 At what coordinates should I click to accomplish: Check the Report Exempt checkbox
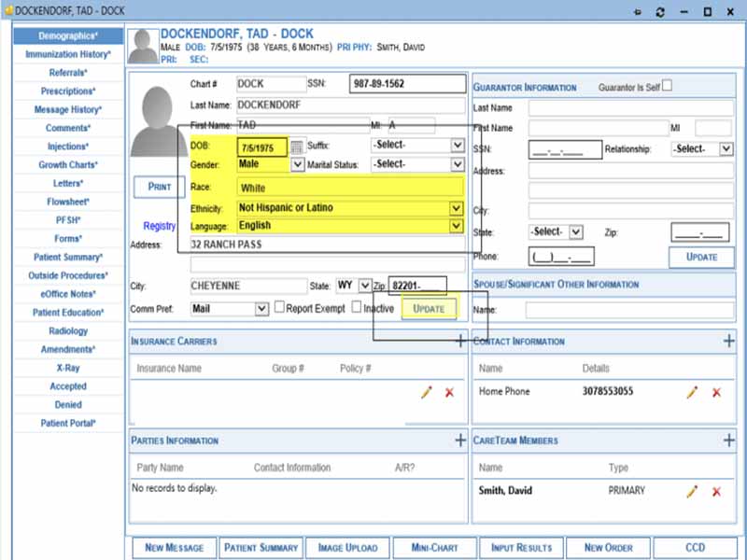277,308
